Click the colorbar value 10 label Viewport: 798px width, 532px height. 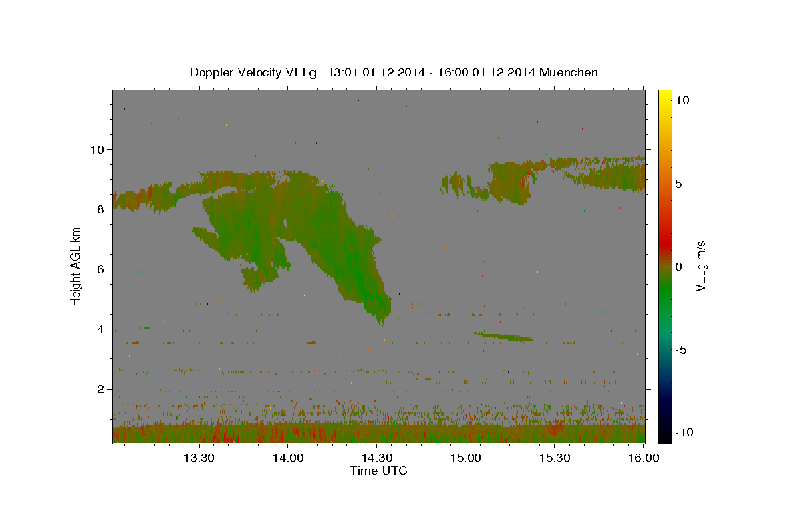pos(682,100)
